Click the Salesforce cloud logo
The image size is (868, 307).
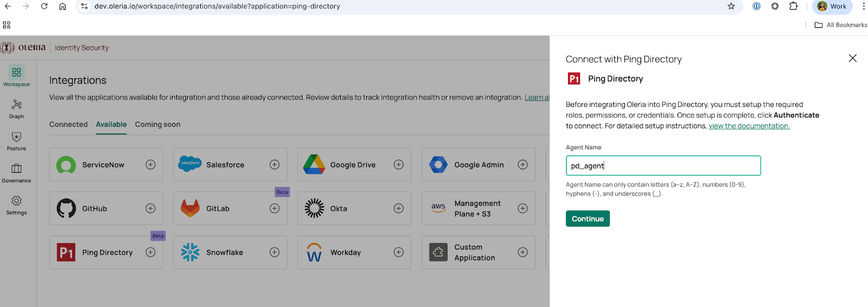pos(190,163)
